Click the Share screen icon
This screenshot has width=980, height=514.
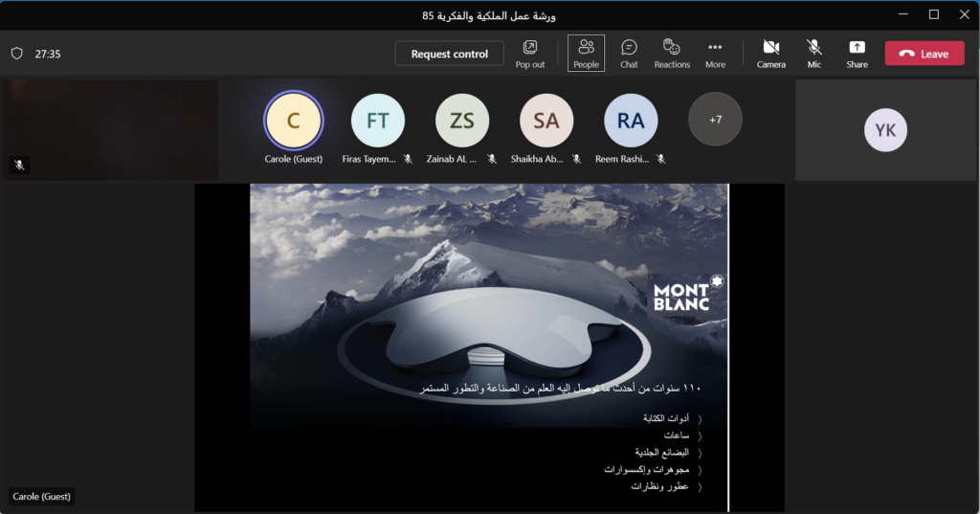pos(857,54)
